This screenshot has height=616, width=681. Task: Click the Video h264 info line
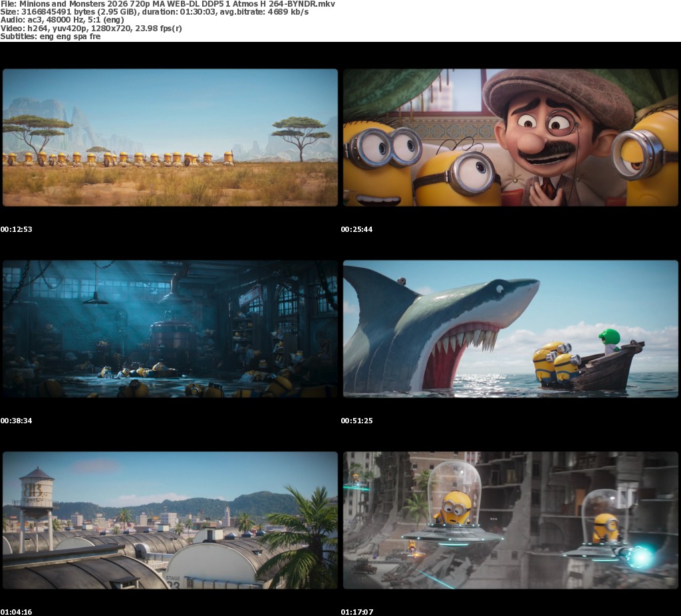click(91, 28)
